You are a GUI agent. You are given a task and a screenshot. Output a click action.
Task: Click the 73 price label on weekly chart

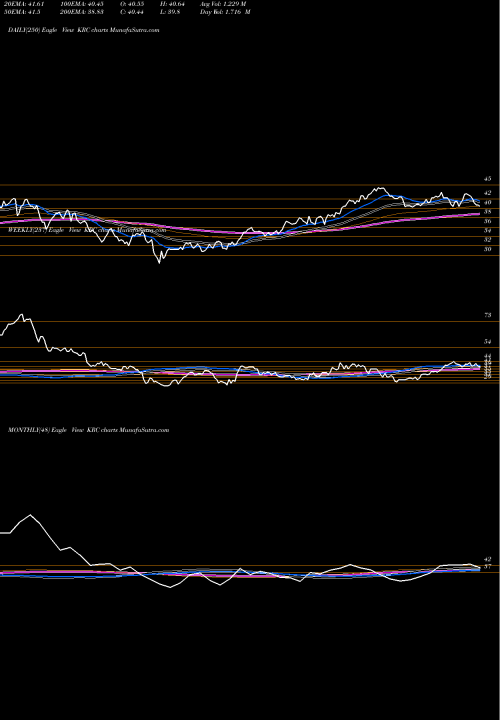(x=488, y=315)
